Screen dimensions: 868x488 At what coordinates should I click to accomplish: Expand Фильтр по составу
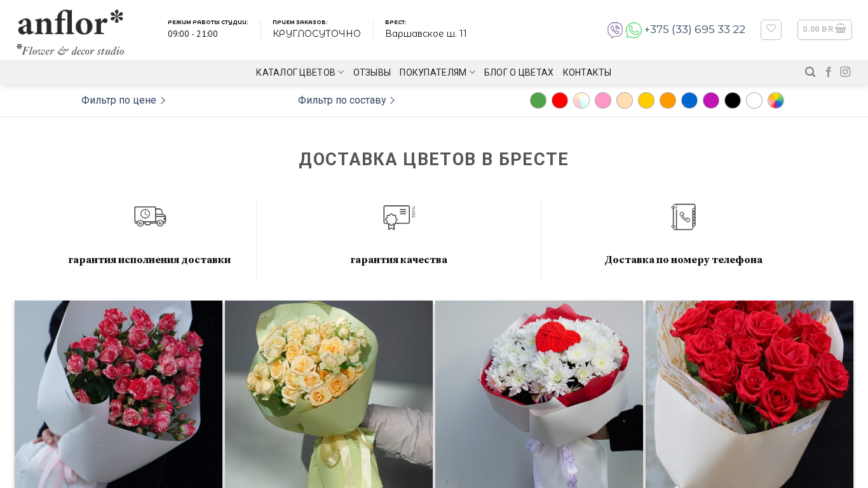(x=346, y=100)
